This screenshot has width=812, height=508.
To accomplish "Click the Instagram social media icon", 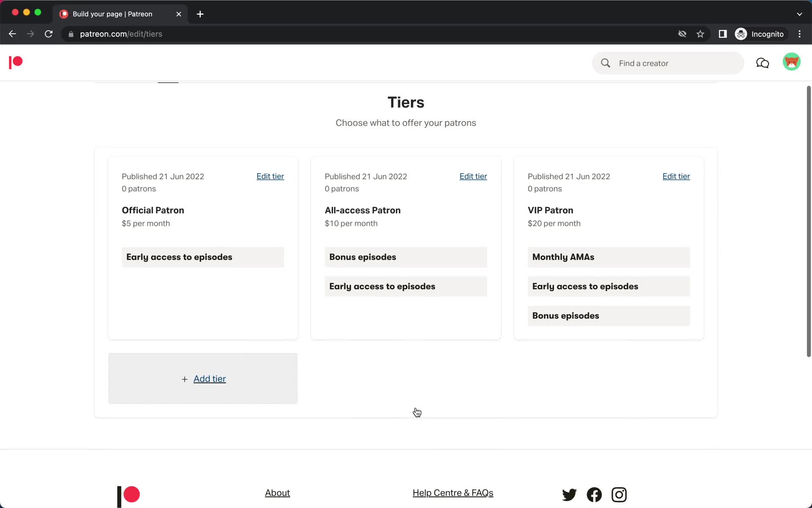I will pos(619,494).
